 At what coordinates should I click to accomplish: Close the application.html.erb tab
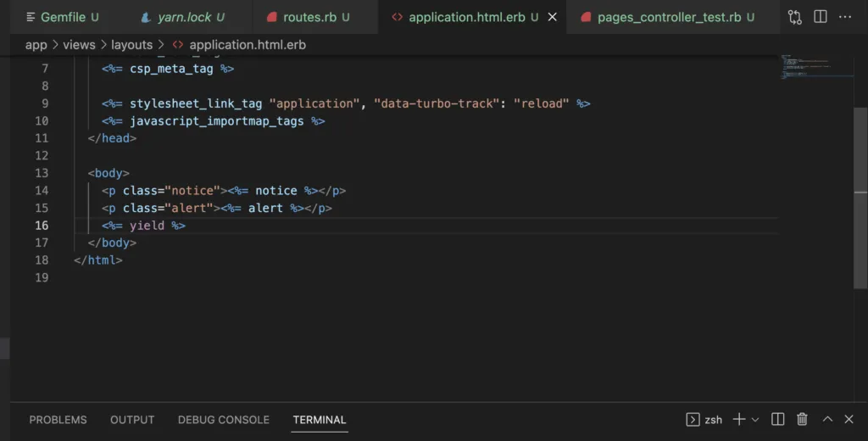552,17
